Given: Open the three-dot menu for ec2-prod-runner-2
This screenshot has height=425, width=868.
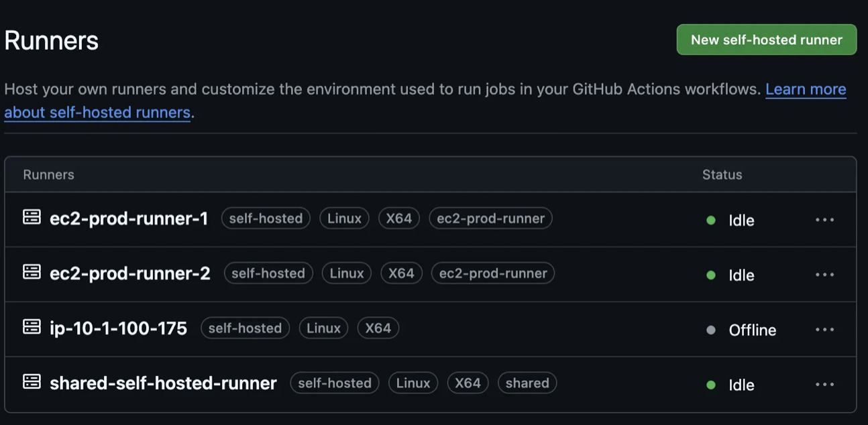Looking at the screenshot, I should (824, 275).
